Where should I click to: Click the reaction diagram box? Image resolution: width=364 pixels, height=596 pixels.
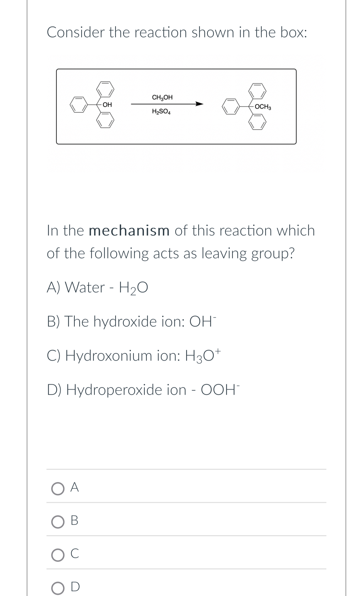point(177,106)
